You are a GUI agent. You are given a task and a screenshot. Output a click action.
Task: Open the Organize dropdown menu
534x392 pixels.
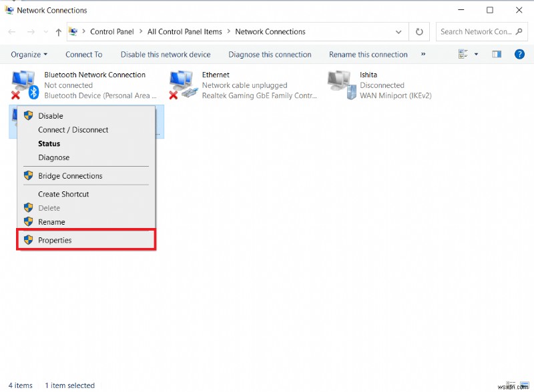point(29,55)
